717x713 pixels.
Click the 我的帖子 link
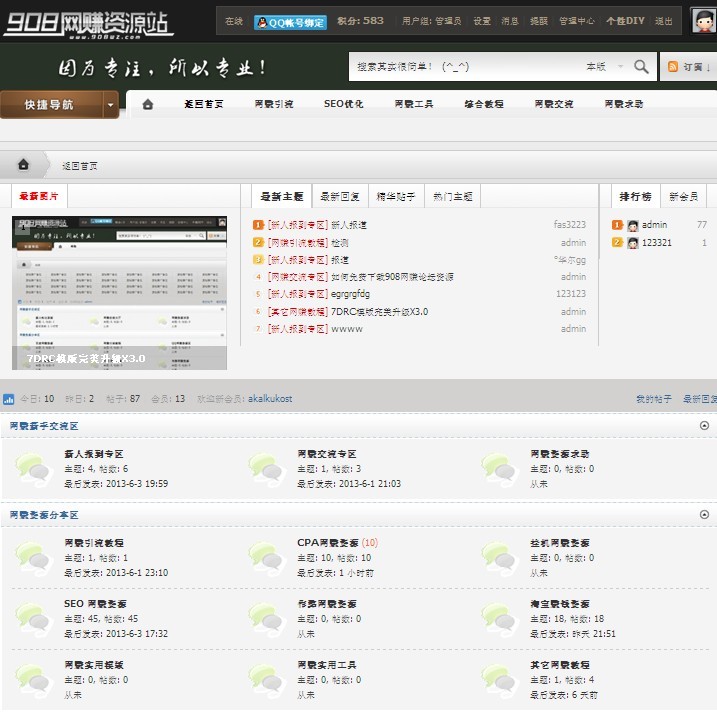(x=654, y=399)
